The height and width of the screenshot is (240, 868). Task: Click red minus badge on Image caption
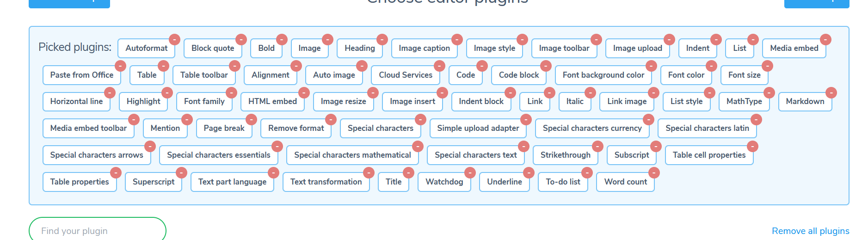point(457,39)
